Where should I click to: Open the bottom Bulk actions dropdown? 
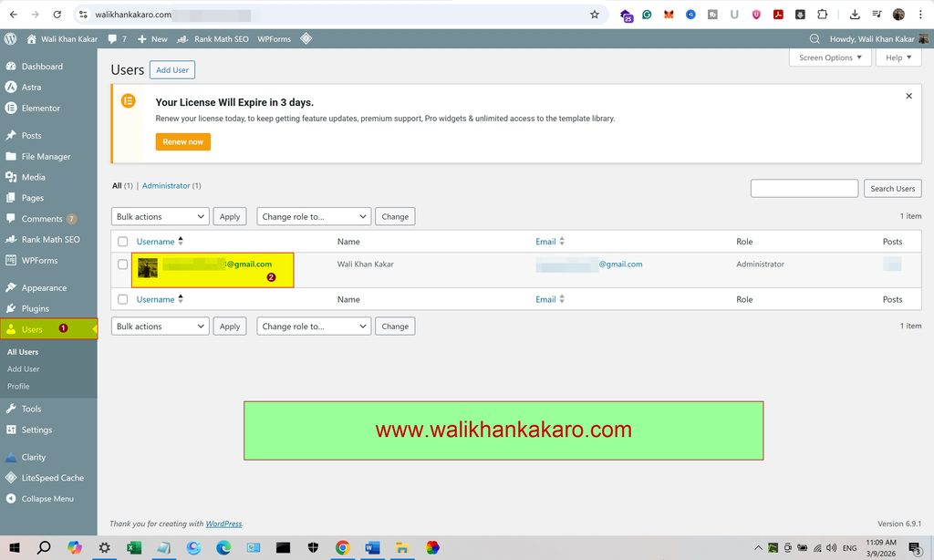(x=161, y=326)
